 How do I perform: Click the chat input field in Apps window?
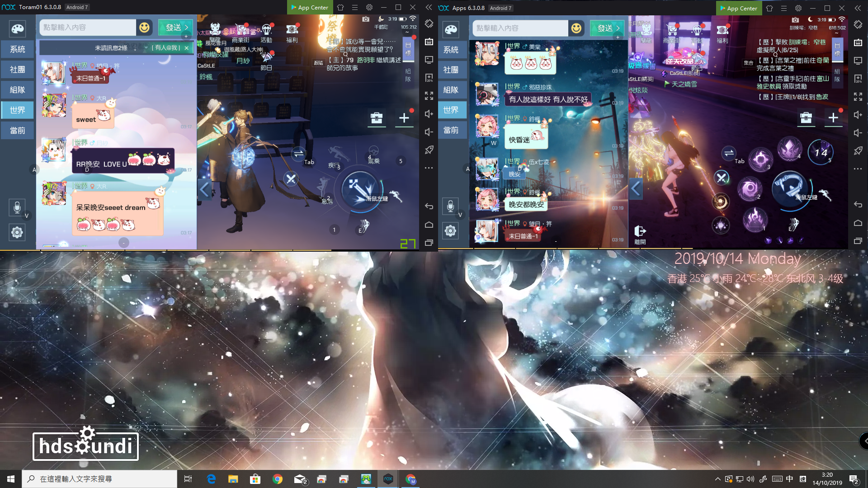[520, 28]
